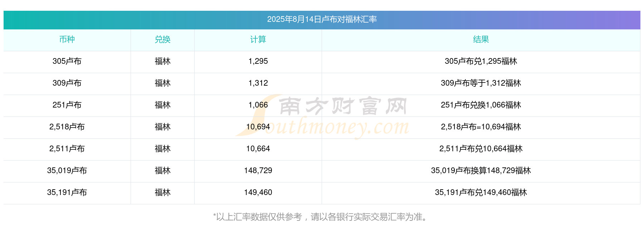Select the 兑换 column header

[162, 39]
